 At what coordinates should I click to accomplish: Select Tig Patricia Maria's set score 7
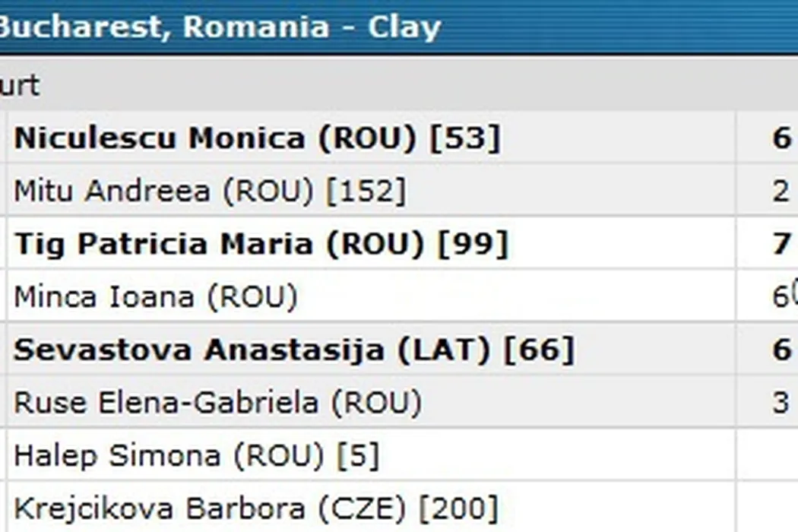781,244
